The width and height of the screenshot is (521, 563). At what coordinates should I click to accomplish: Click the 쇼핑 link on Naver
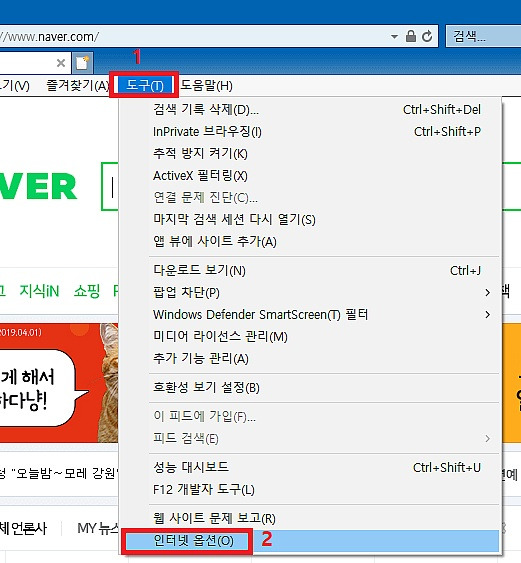coord(87,291)
